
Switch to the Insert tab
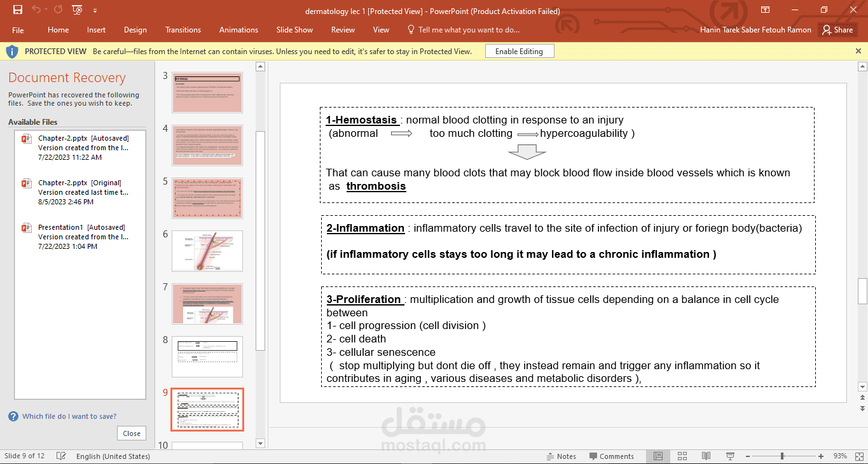(x=97, y=30)
